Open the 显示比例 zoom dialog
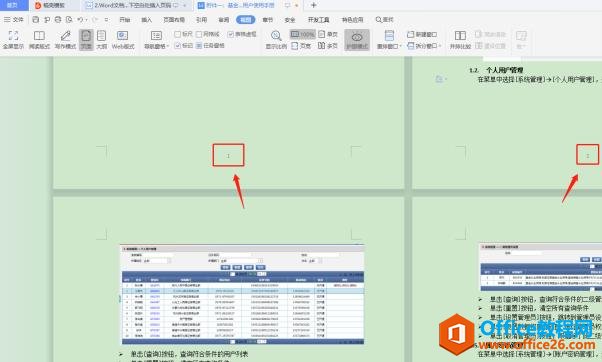Screen dimensions: 602x362 point(276,40)
